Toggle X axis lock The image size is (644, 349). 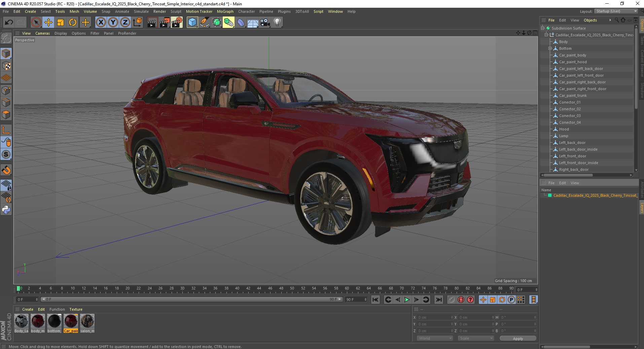(101, 23)
